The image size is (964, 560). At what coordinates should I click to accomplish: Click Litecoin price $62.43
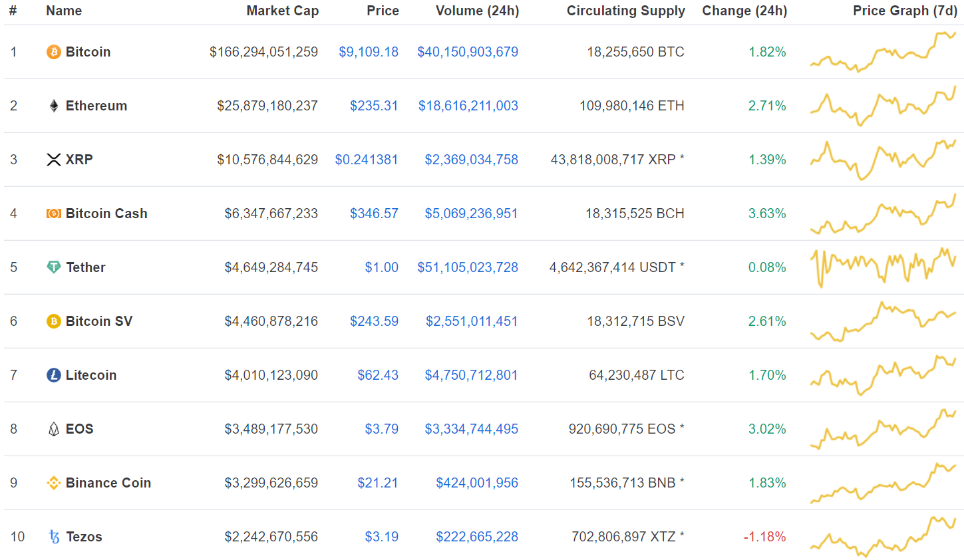(378, 375)
